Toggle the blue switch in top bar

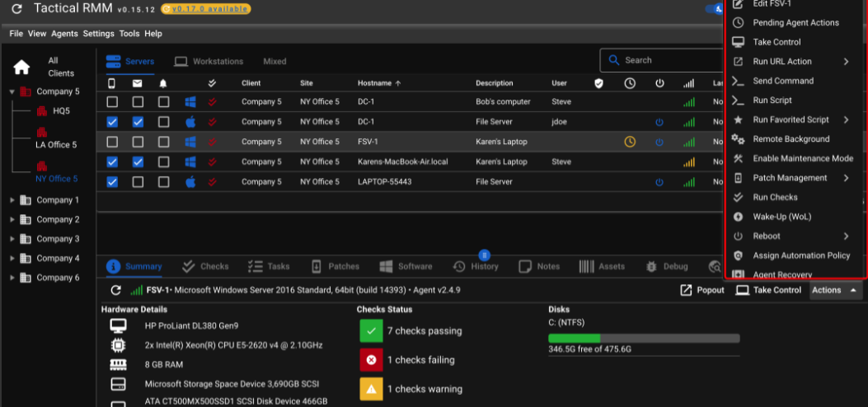point(715,9)
